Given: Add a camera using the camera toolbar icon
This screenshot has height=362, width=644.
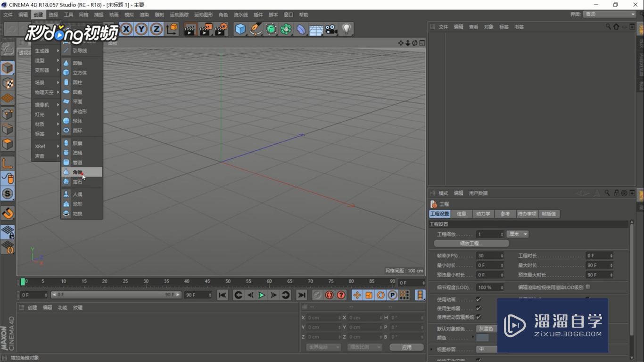Looking at the screenshot, I should (x=331, y=29).
